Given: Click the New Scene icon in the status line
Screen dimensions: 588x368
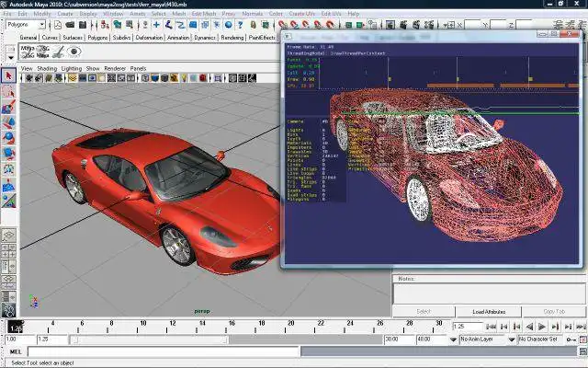Looking at the screenshot, I should click(x=58, y=25).
